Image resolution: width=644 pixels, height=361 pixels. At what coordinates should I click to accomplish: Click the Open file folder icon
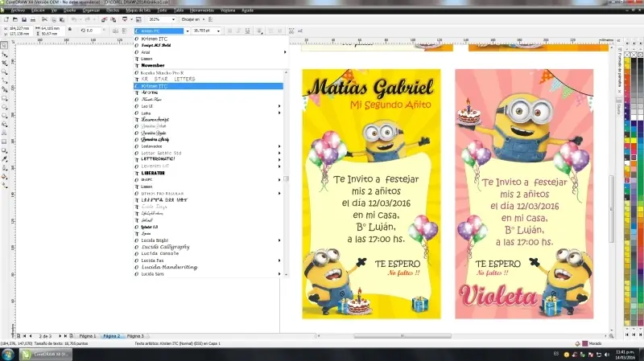(15, 19)
